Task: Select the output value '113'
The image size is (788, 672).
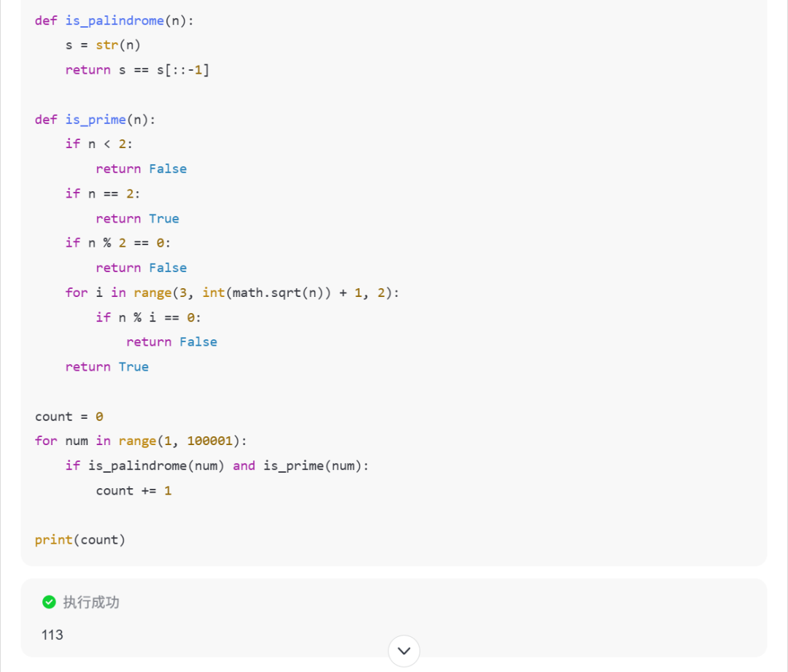Action: [53, 635]
